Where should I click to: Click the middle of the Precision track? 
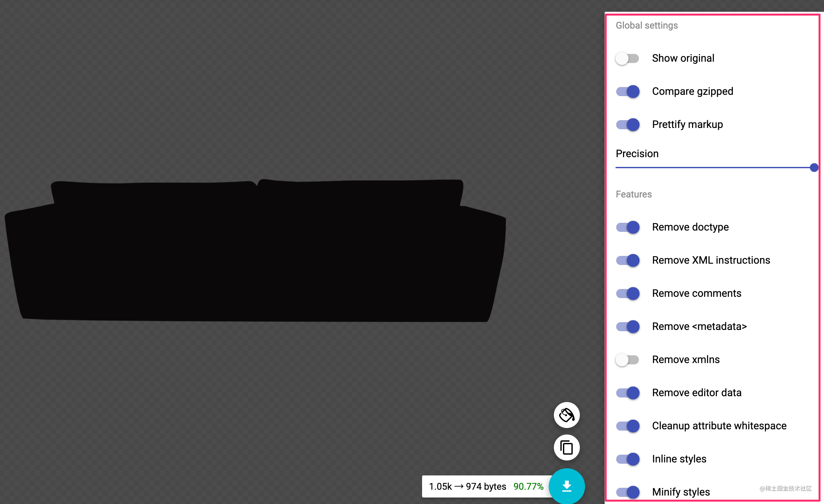click(x=715, y=168)
